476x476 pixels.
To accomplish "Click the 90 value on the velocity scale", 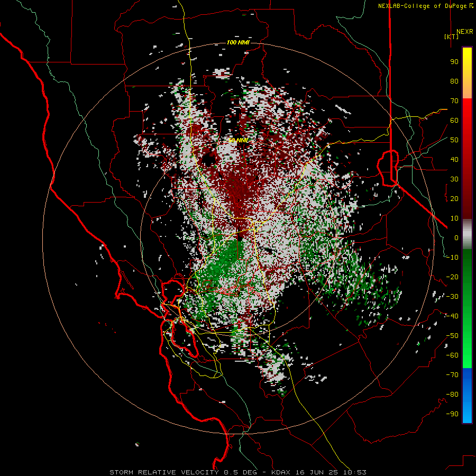I will pyautogui.click(x=454, y=62).
